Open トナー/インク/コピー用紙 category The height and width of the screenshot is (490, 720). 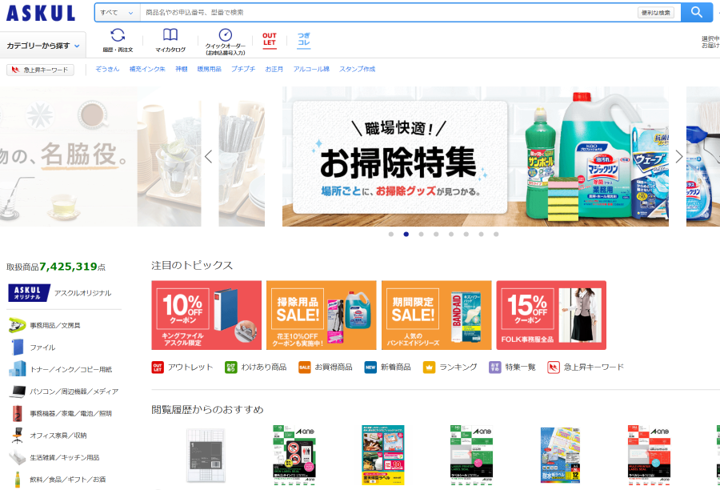click(60, 369)
